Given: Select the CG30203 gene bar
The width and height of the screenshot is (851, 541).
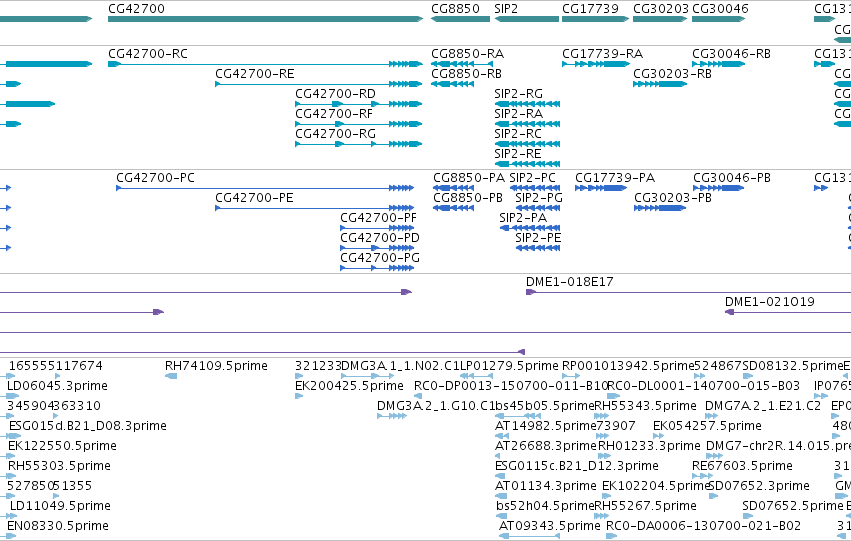Looking at the screenshot, I should [x=660, y=19].
